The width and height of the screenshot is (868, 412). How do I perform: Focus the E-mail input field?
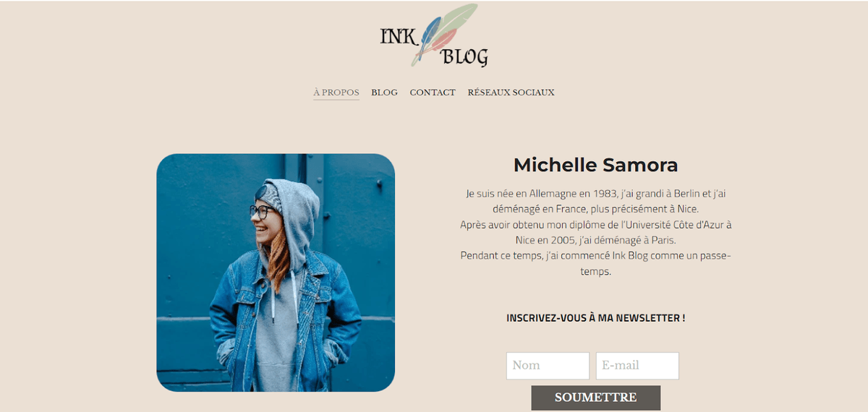(x=637, y=366)
